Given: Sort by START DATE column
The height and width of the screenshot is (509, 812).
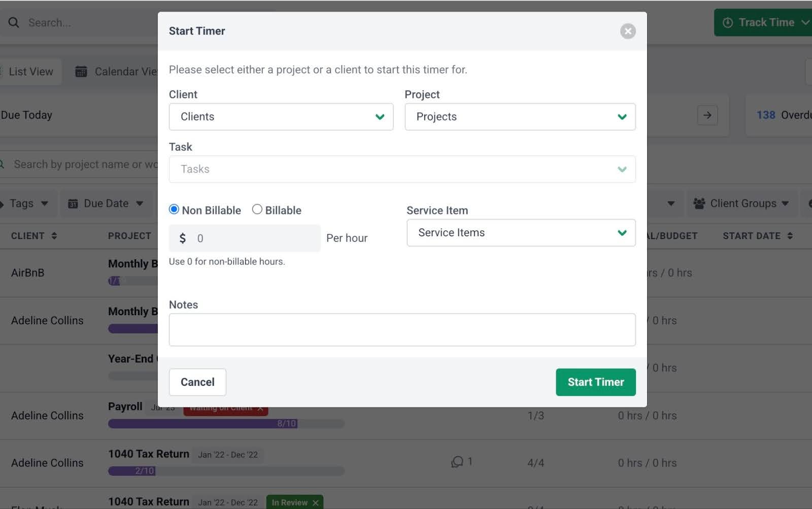Looking at the screenshot, I should tap(758, 236).
